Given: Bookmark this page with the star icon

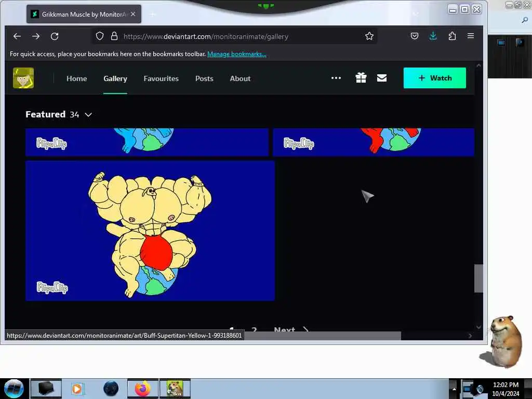Looking at the screenshot, I should tap(369, 36).
